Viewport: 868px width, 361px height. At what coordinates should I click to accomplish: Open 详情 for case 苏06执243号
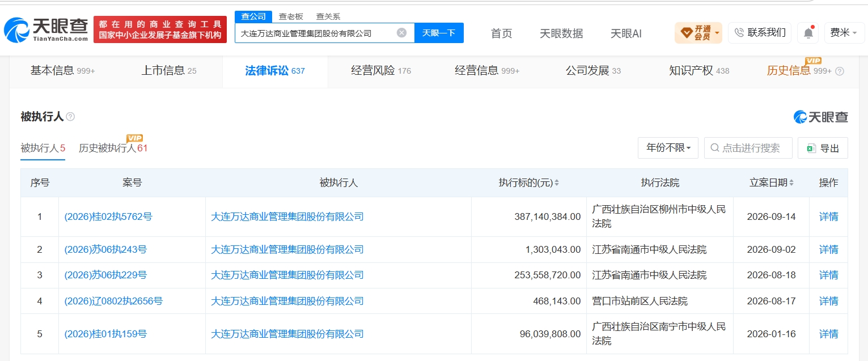click(x=828, y=249)
